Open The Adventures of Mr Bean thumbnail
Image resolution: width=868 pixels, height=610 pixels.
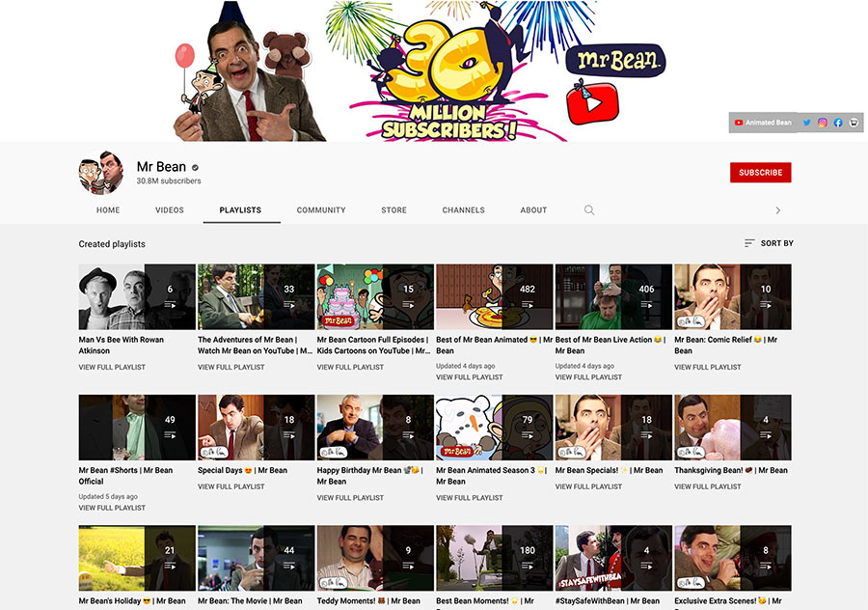pos(257,297)
